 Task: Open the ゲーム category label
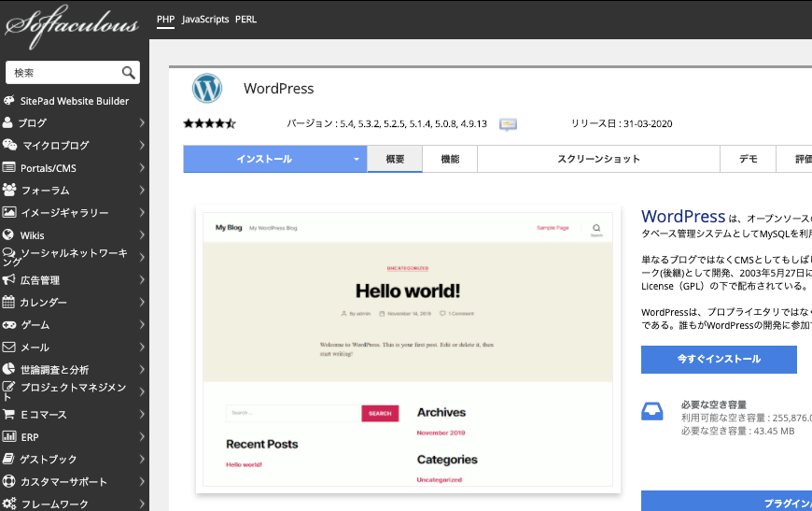coord(35,325)
